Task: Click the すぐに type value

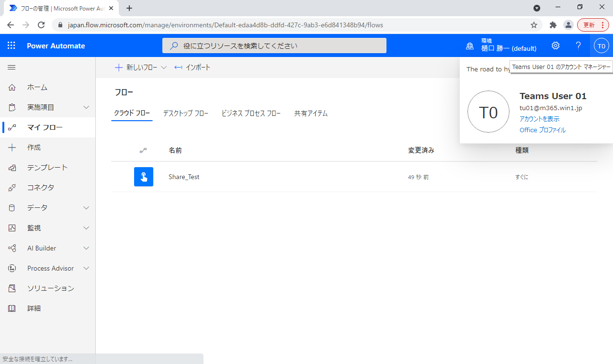Action: pos(522,177)
